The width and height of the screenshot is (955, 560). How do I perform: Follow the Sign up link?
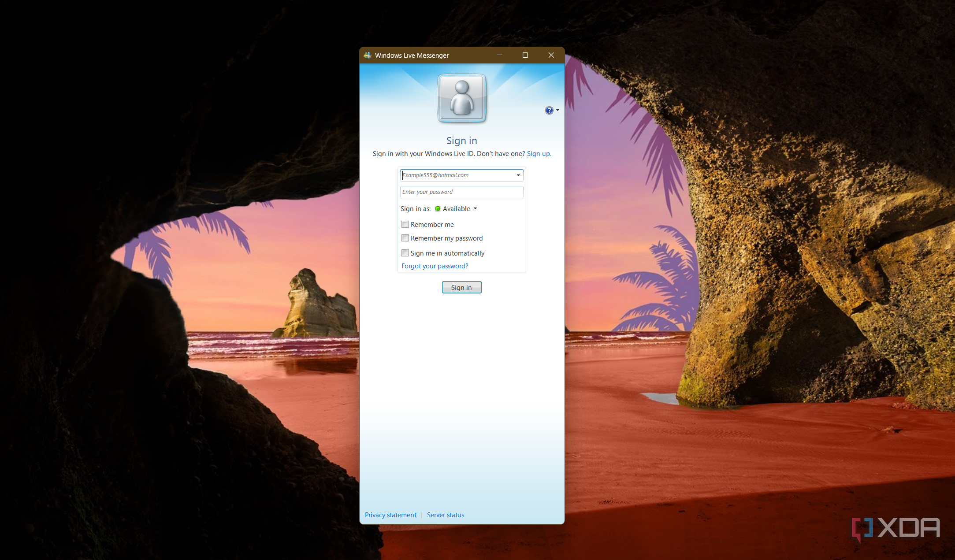539,154
